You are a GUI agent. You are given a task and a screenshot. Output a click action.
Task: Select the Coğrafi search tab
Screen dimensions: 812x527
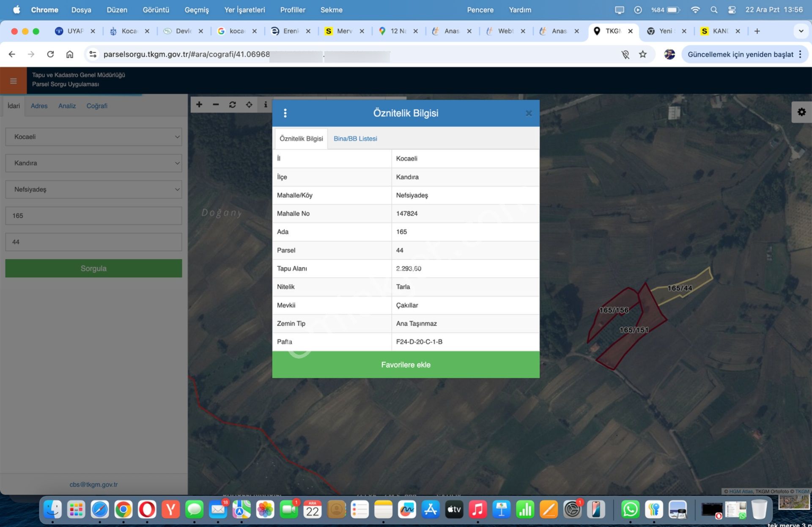pos(97,106)
